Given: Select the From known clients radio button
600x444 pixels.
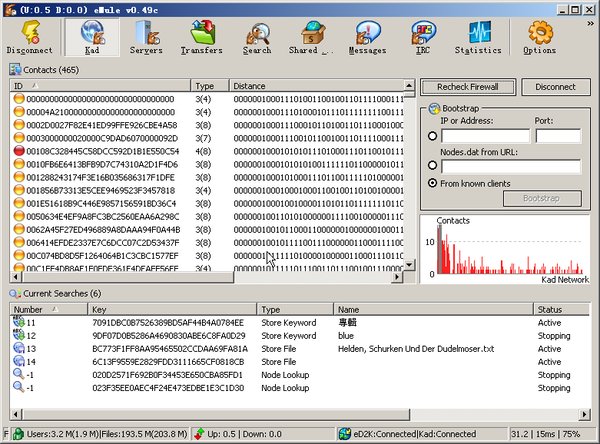Looking at the screenshot, I should [432, 183].
